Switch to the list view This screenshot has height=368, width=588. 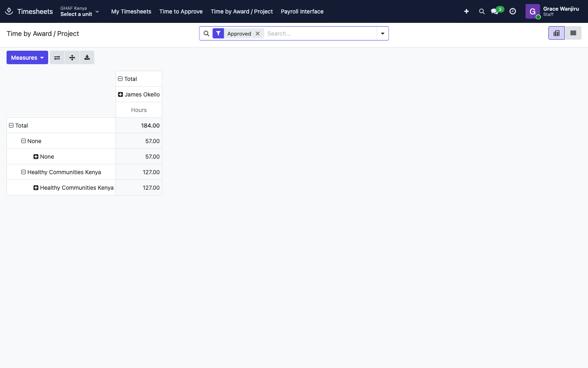click(x=573, y=33)
